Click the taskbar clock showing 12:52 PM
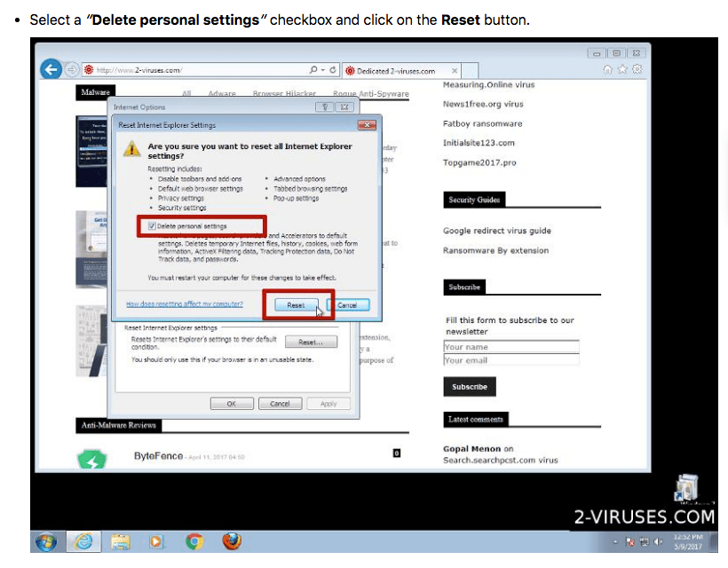This screenshot has width=728, height=568. coord(688,541)
